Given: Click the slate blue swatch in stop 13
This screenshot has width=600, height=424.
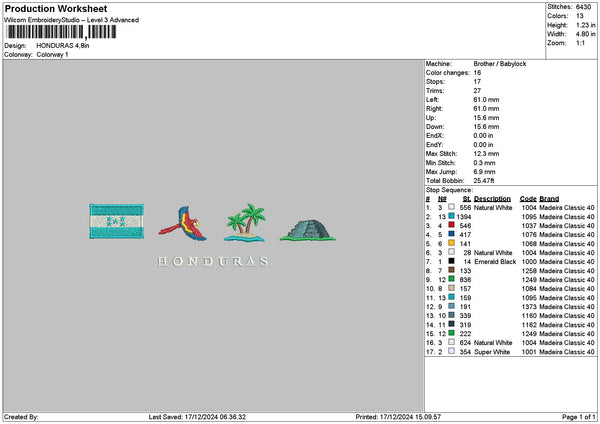Looking at the screenshot, I should click(x=452, y=315).
